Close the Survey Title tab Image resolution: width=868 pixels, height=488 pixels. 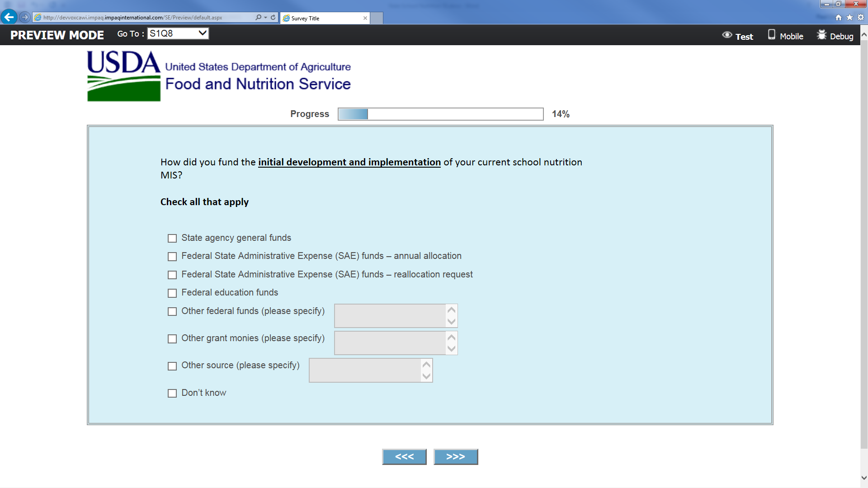(x=365, y=18)
